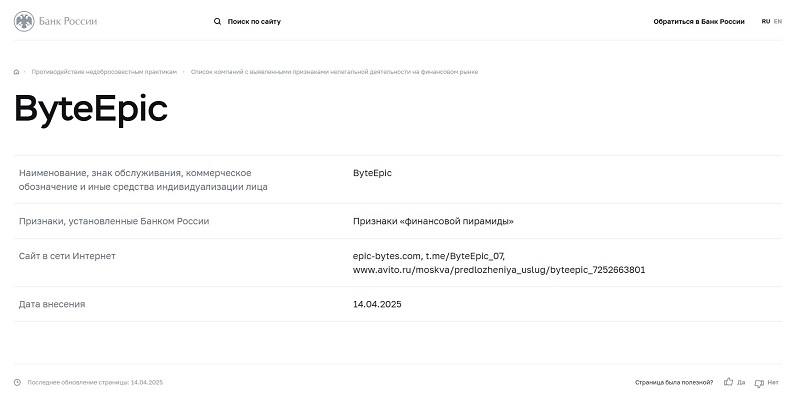Open 'Банк России' wordmark link
This screenshot has height=400, width=800.
(x=68, y=21)
